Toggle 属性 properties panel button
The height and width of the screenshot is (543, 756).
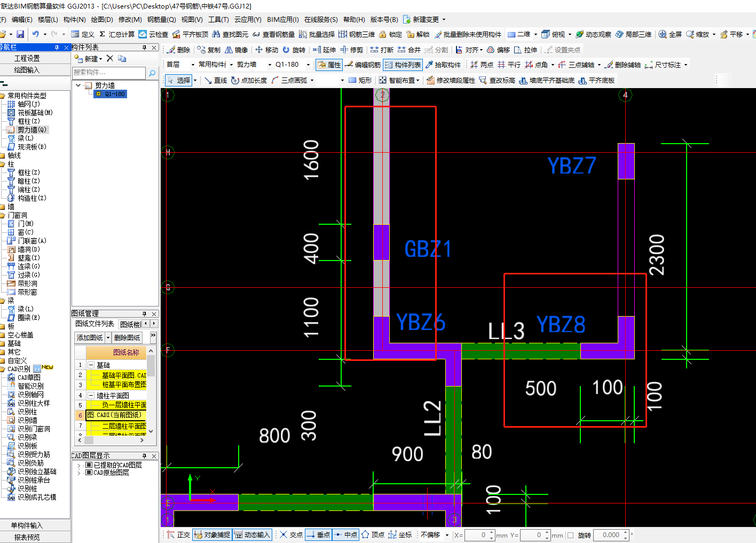click(x=329, y=65)
